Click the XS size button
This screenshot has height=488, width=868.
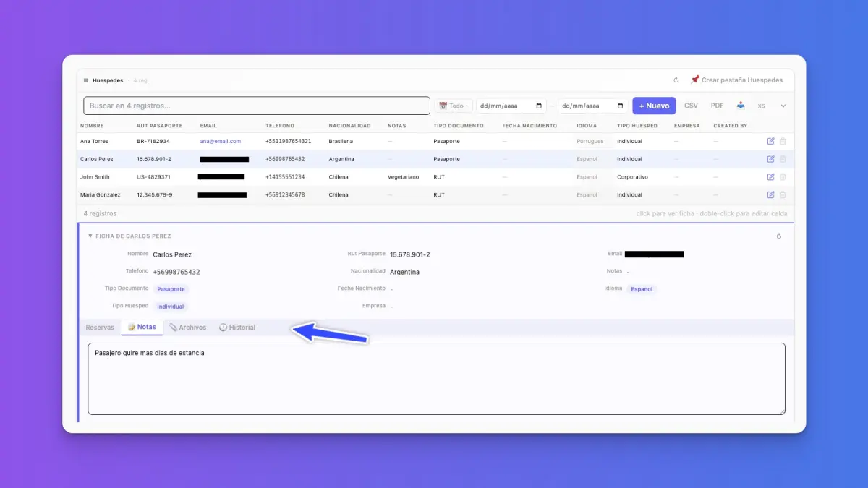(x=761, y=106)
